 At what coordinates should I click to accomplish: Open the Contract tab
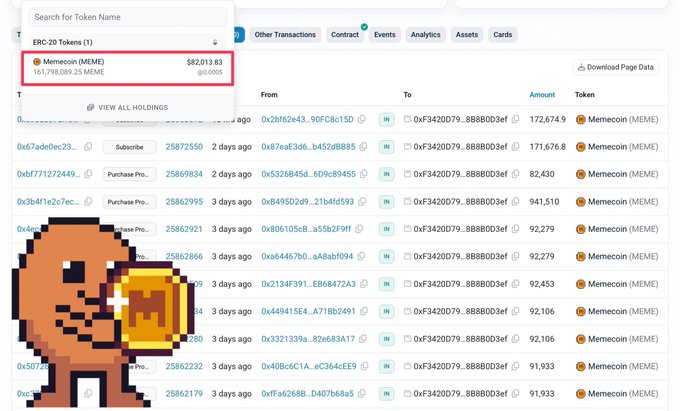click(x=345, y=35)
